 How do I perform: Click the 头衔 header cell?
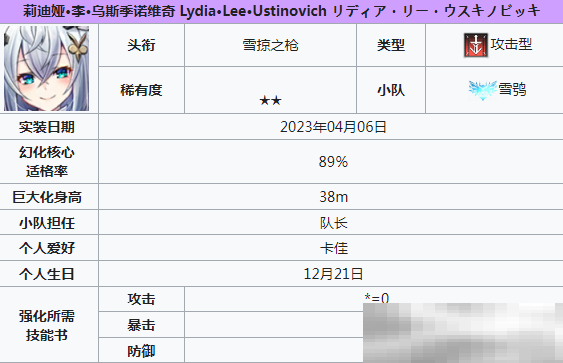click(141, 45)
